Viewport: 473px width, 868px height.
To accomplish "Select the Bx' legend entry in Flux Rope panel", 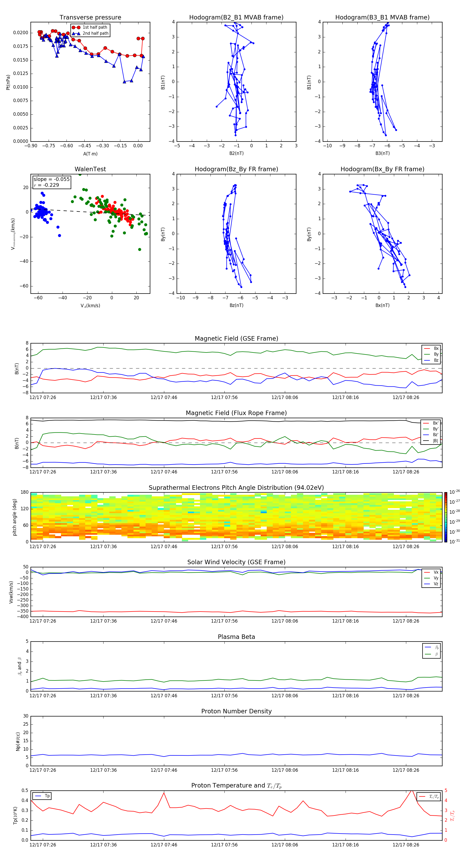I will click(431, 423).
